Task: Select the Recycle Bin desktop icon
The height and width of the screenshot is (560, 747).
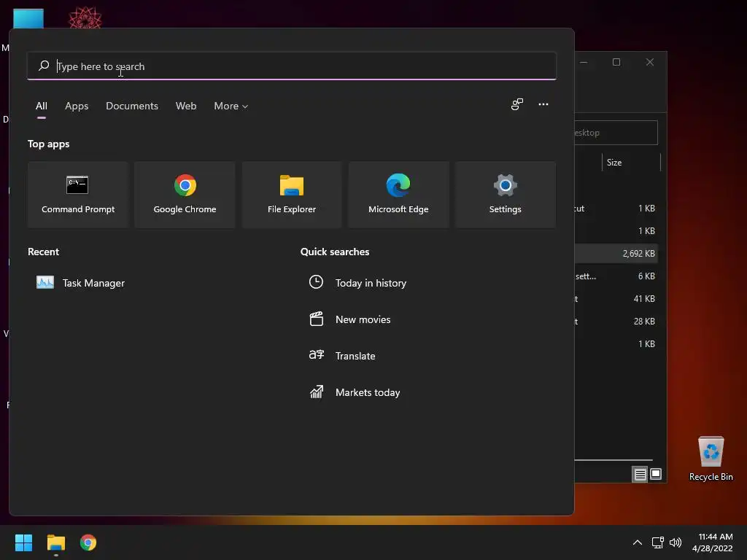Action: 711,459
